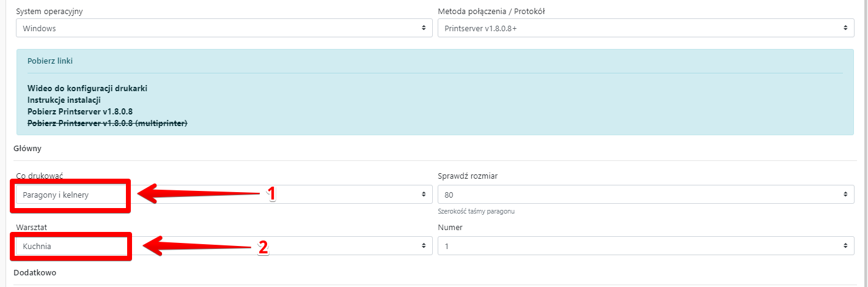The height and width of the screenshot is (287, 868).
Task: Expand the Numer dropdown showing 1
Action: pyautogui.click(x=645, y=246)
